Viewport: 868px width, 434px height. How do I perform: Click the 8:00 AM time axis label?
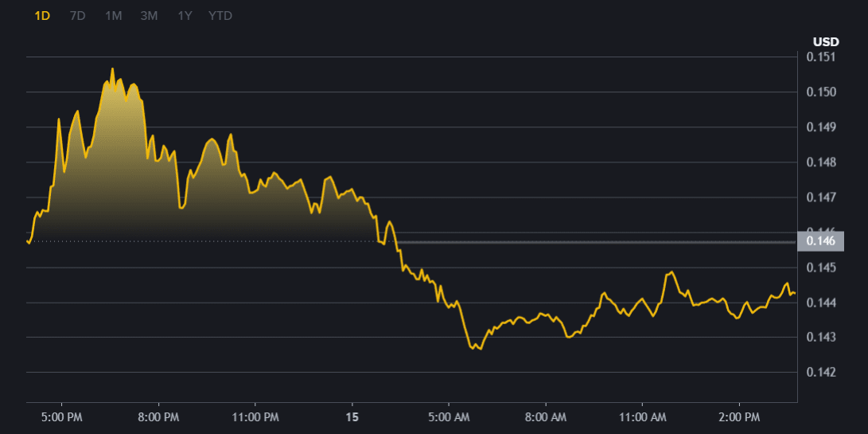[546, 416]
